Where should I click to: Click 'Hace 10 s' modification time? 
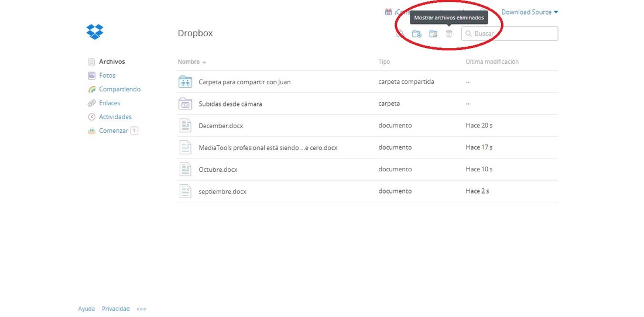479,169
